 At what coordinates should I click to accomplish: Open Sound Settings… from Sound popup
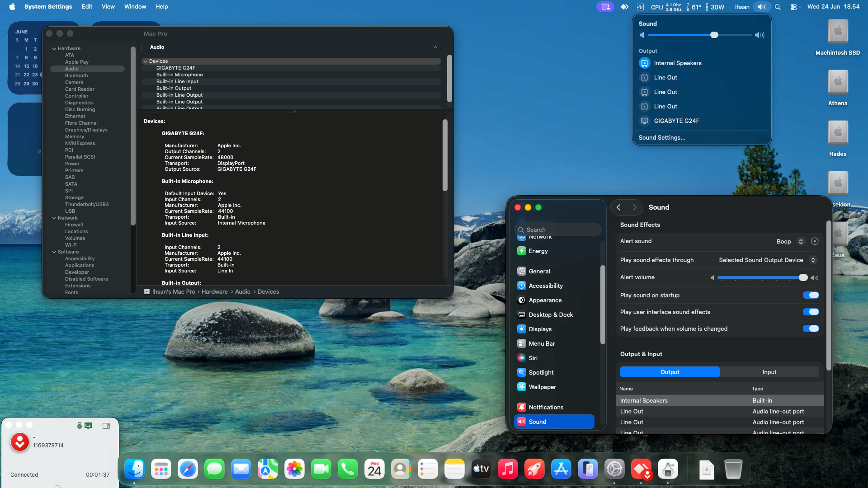tap(662, 138)
